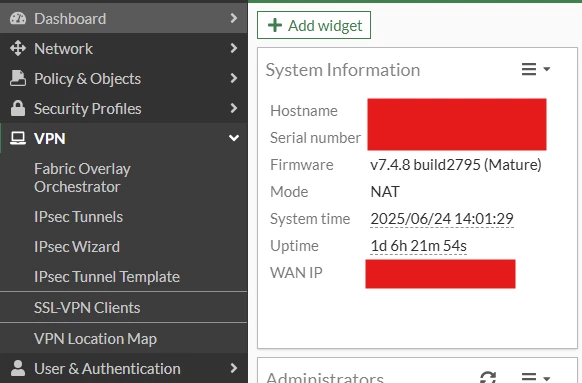Open Policy & Objects menu item
This screenshot has width=582, height=383.
[123, 78]
